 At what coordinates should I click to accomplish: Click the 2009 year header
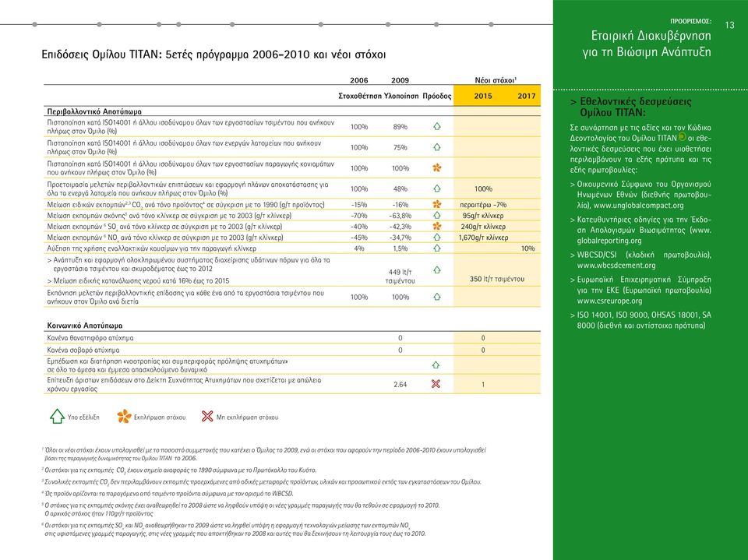[x=400, y=80]
